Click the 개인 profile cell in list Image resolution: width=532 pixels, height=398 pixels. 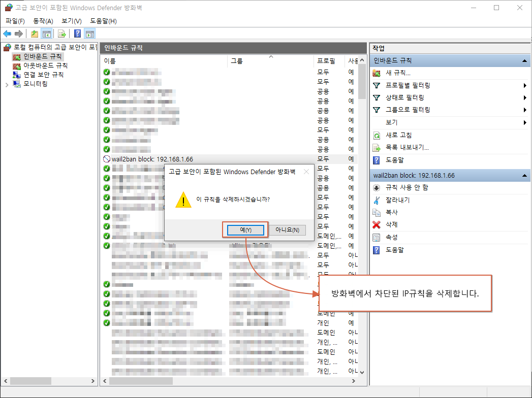point(323,323)
